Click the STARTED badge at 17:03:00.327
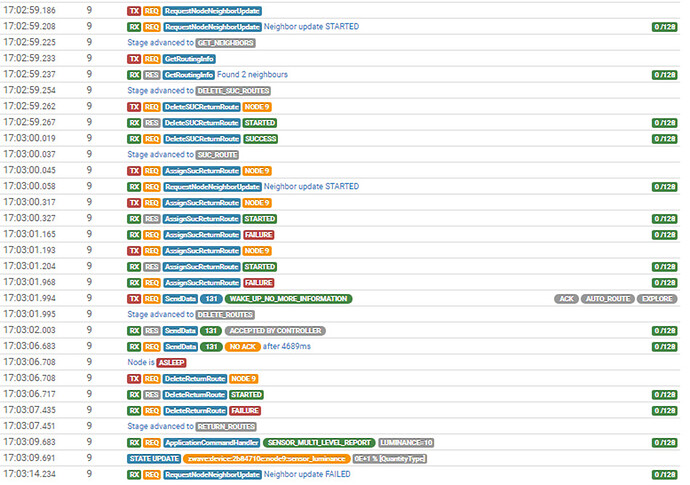Viewport: 690px width, 485px height. tap(260, 219)
